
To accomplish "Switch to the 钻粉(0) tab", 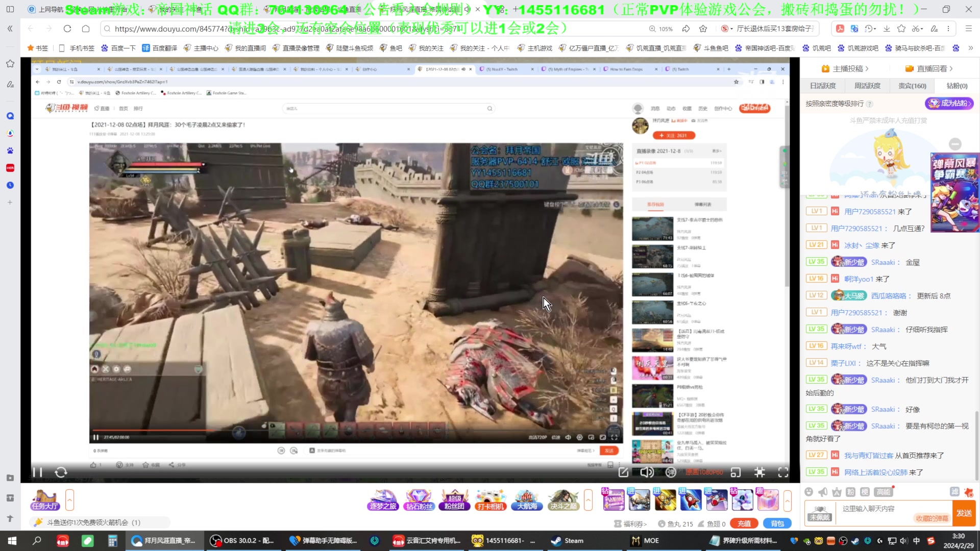I will 957,86.
